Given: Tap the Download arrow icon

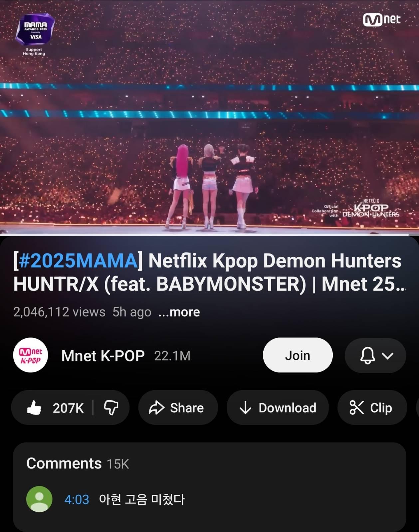Looking at the screenshot, I should point(245,408).
